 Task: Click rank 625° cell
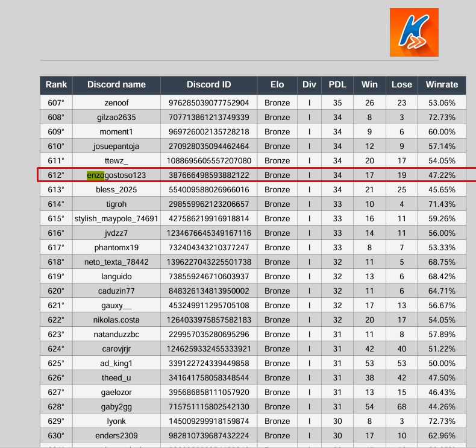[56, 363]
